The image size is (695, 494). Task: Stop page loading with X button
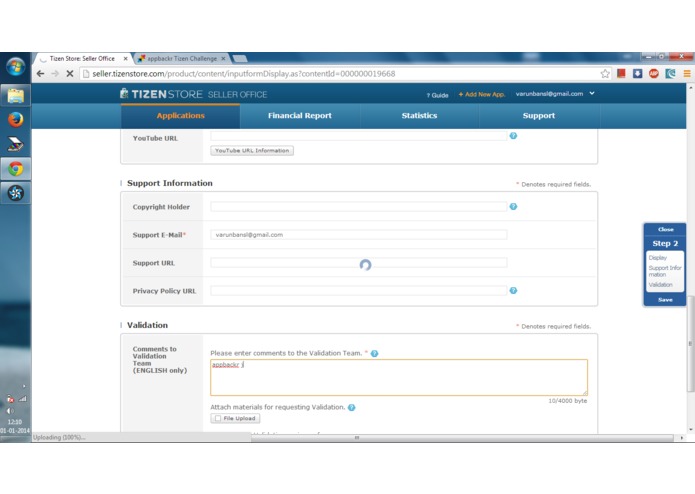[x=70, y=74]
